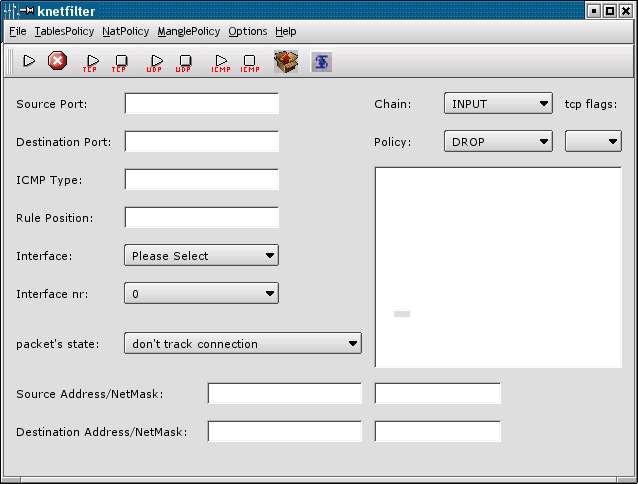Screen dimensions: 638x484
Task: Click the "Policy:" label
Action: [x=393, y=142]
